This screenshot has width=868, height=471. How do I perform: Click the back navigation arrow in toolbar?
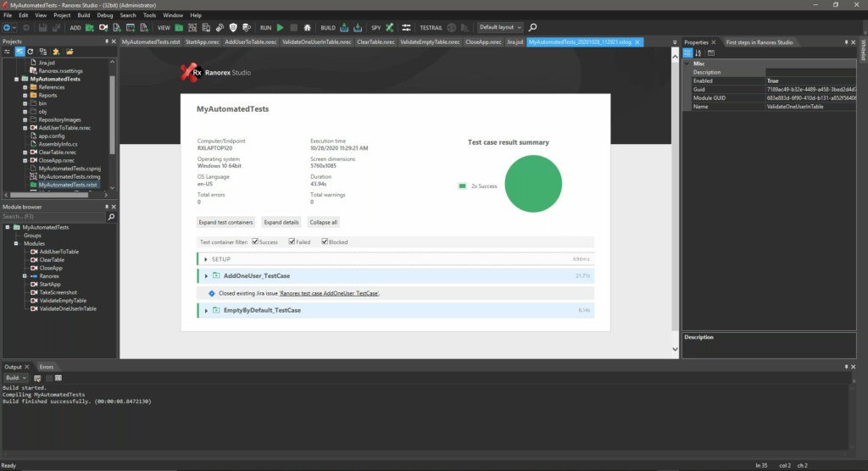click(x=7, y=27)
